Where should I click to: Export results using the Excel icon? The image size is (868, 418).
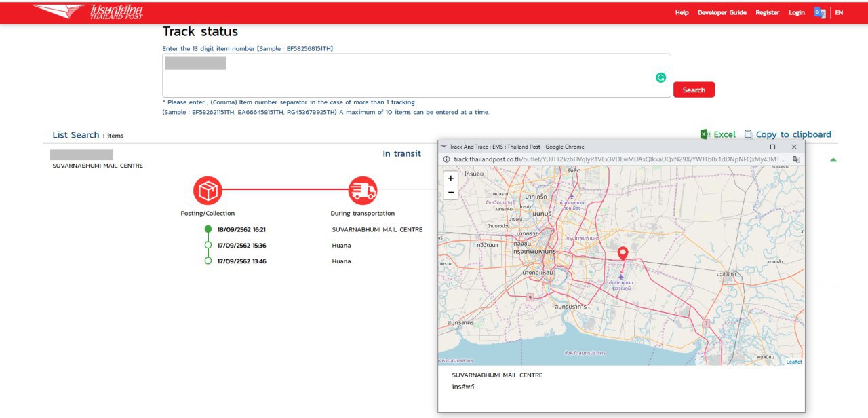pyautogui.click(x=705, y=134)
